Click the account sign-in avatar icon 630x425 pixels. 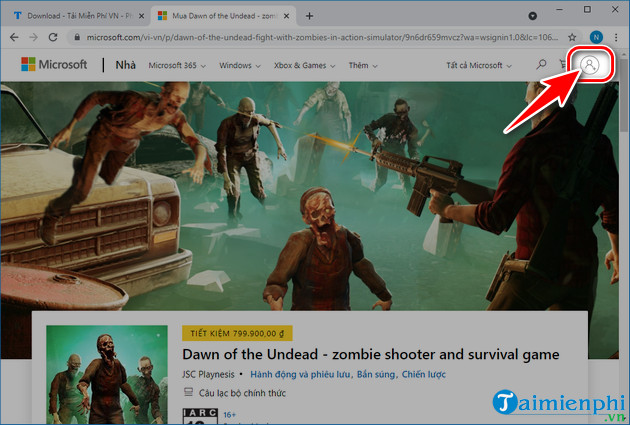[x=589, y=65]
